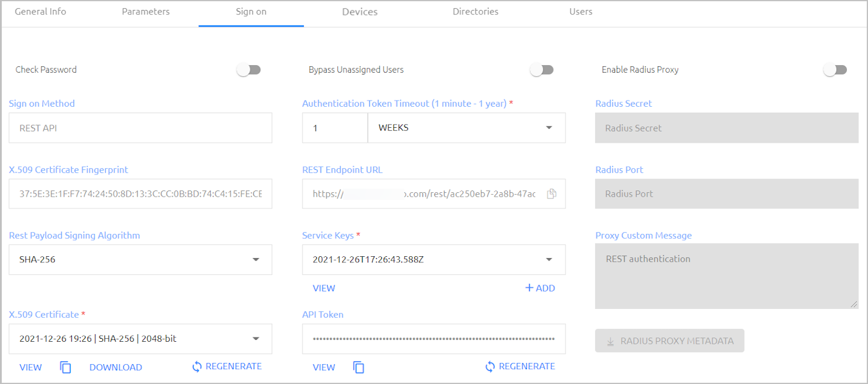The image size is (868, 384).
Task: Click the masked API Token field
Action: pos(434,339)
